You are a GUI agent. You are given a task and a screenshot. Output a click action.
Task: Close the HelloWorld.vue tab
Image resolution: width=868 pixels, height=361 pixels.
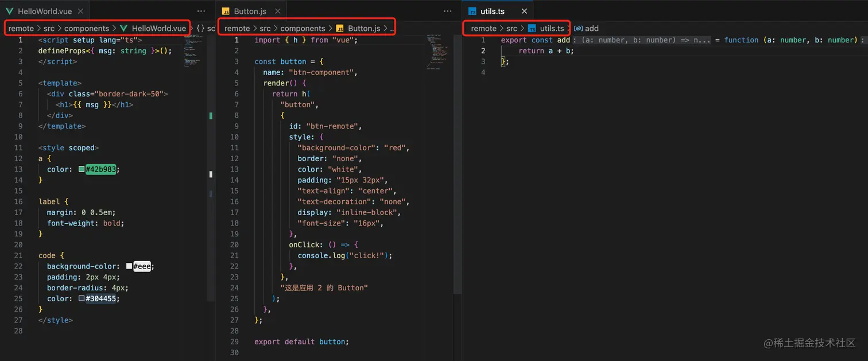80,11
